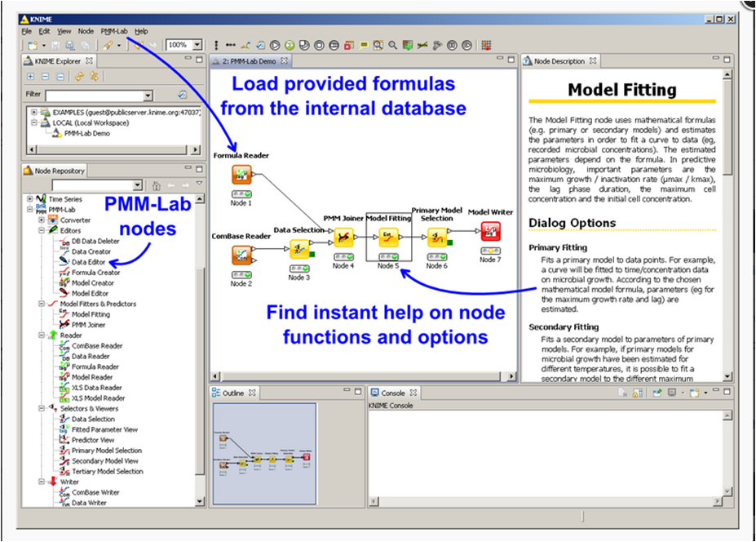
Task: Click the home icon in Node Repository
Action: (x=156, y=185)
